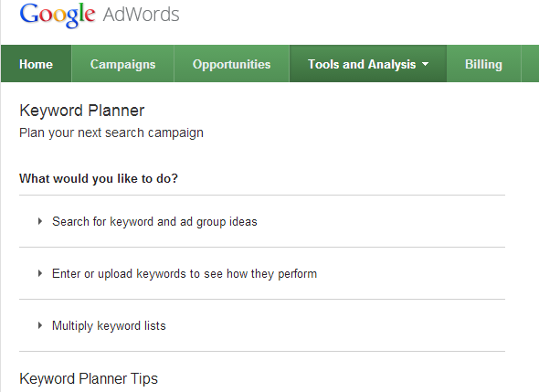The height and width of the screenshot is (392, 539).
Task: Click the What would you like to do heading
Action: pyautogui.click(x=99, y=178)
